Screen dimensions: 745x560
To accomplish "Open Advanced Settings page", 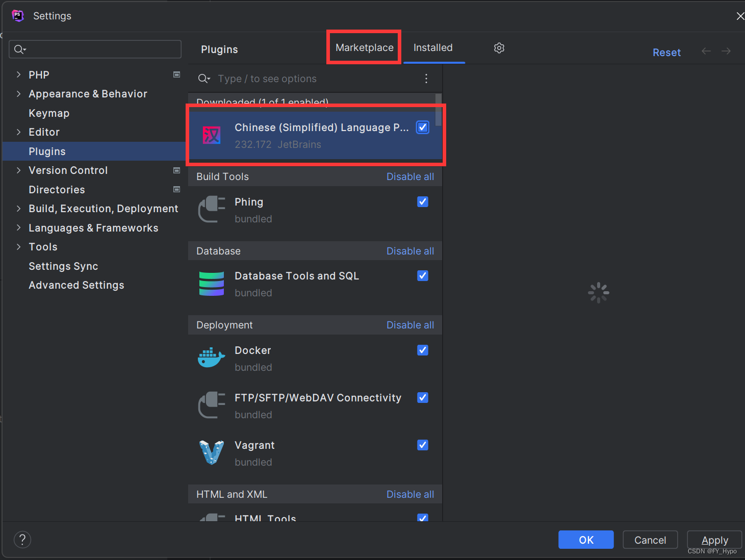I will point(76,285).
